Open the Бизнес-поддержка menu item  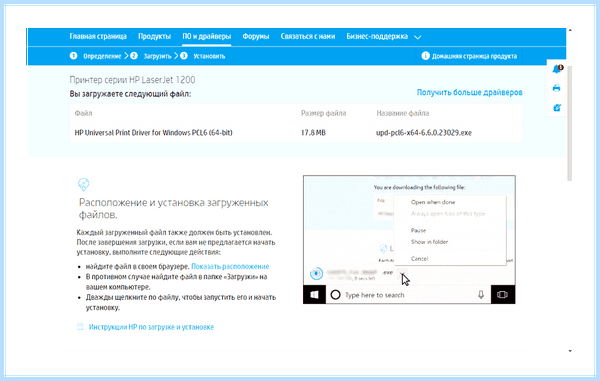click(377, 36)
